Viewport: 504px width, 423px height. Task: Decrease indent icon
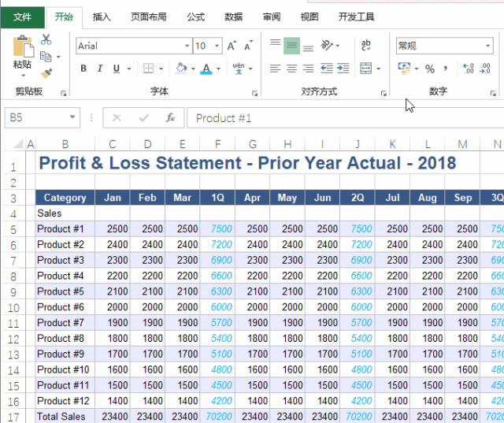point(327,69)
